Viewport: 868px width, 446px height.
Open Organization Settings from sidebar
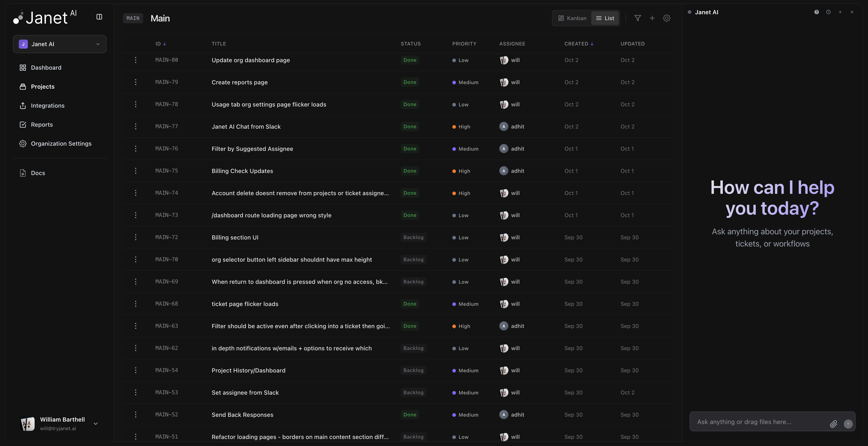(x=61, y=143)
